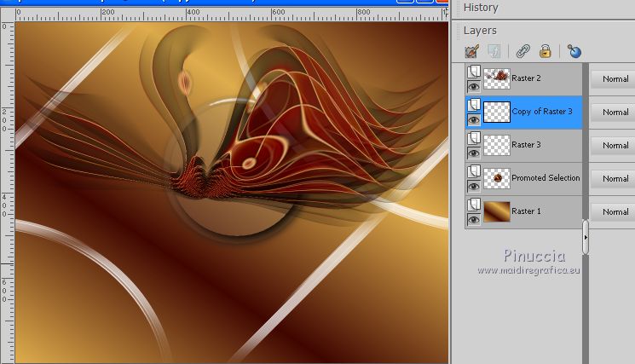Open blend mode dropdown for Raster 3

coord(614,145)
